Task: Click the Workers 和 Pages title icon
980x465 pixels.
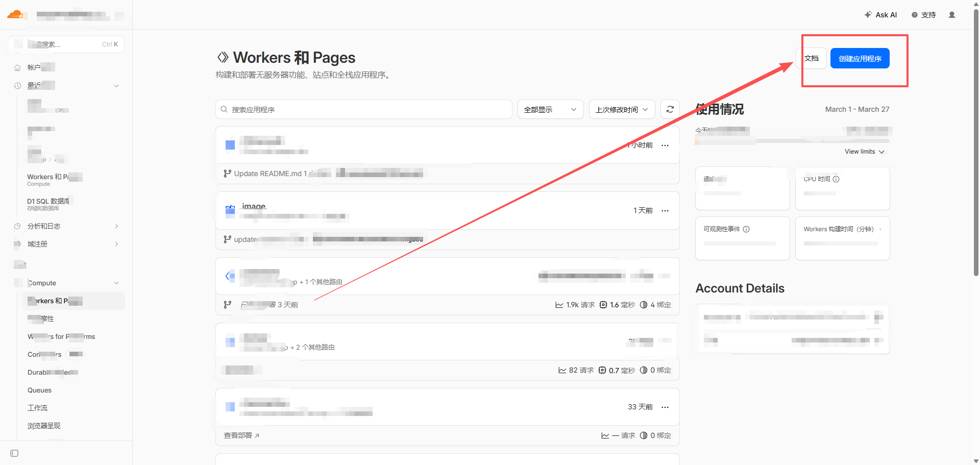Action: click(x=223, y=57)
